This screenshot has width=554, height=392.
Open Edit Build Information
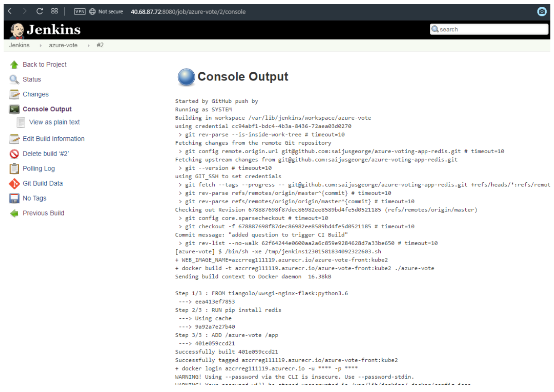click(x=54, y=139)
